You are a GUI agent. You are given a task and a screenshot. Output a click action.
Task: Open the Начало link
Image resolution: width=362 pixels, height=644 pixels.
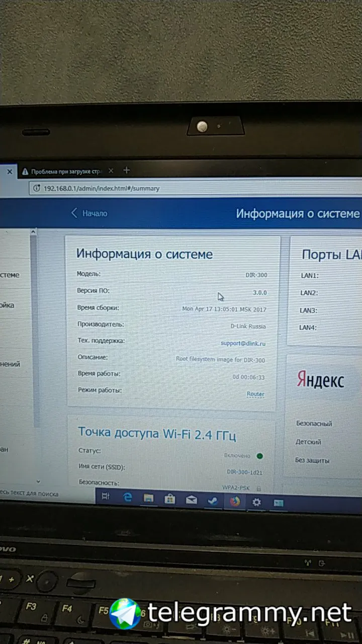pyautogui.click(x=95, y=213)
